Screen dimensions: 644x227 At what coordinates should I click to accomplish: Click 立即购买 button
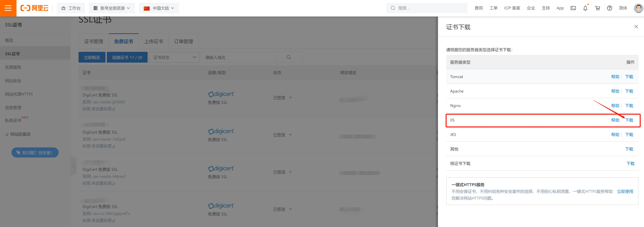coord(92,57)
